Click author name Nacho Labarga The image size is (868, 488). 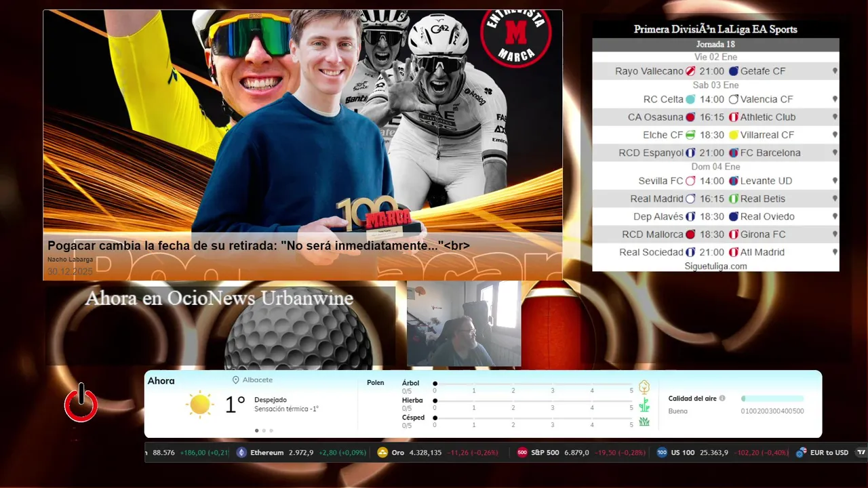pyautogui.click(x=71, y=260)
